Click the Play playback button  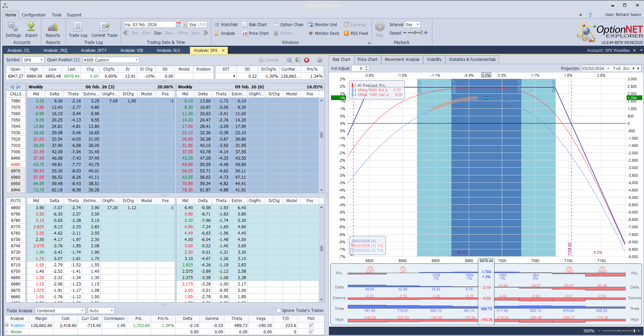click(x=380, y=27)
